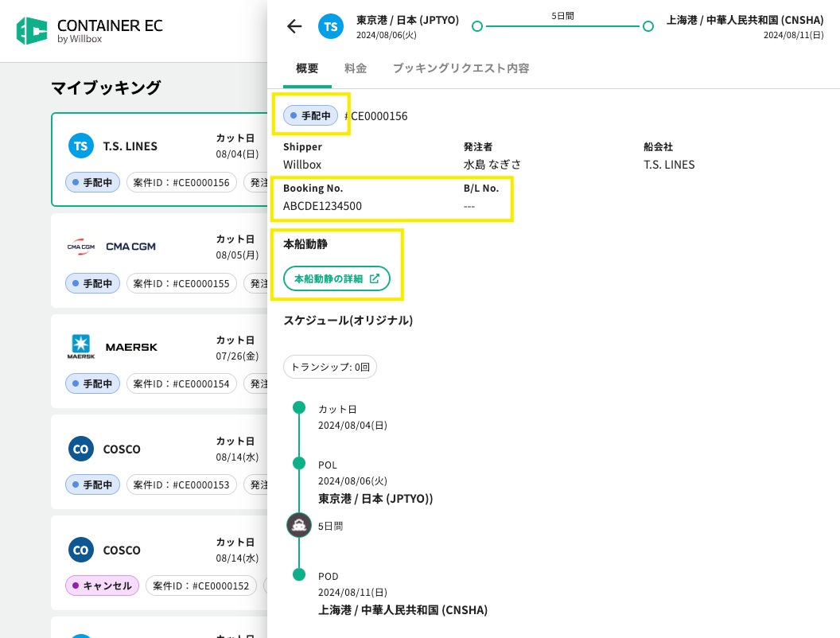The image size is (840, 638).
Task: Click the case ID #CE0000156 in detail panel
Action: (376, 116)
